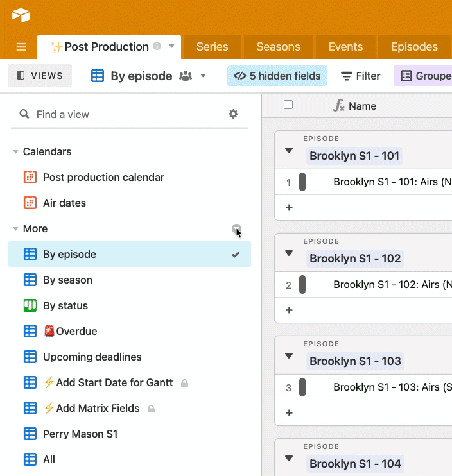The image size is (452, 476).
Task: Click the More section options button
Action: coord(236,228)
